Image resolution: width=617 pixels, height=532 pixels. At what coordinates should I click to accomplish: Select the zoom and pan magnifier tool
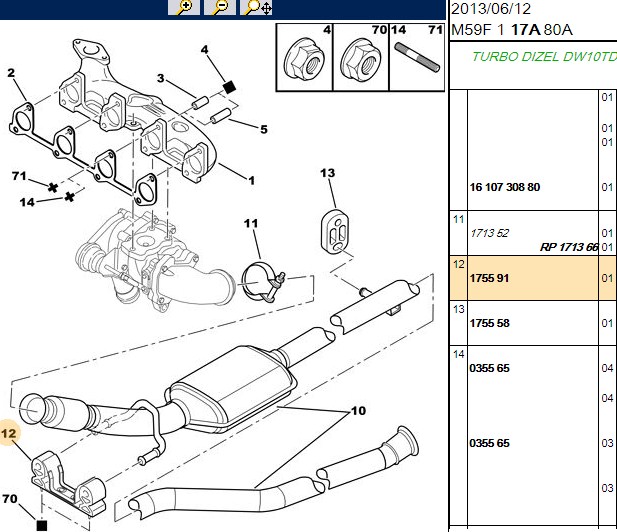[x=256, y=7]
